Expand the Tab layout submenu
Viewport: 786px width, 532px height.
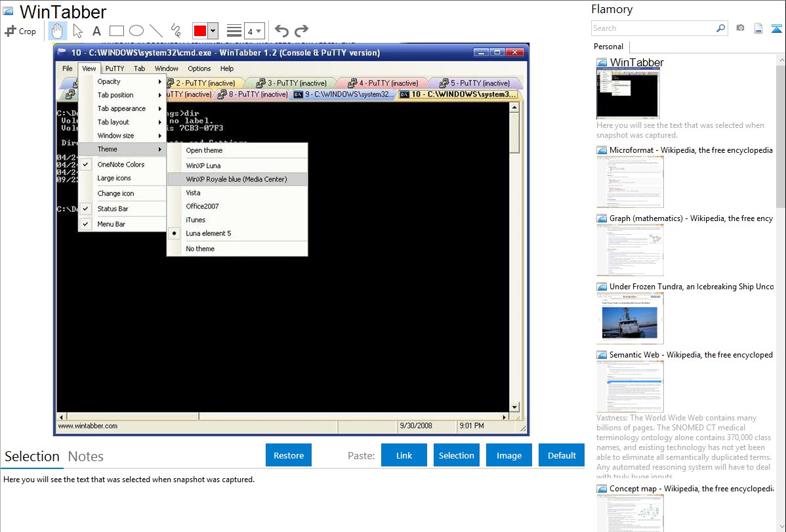[122, 122]
